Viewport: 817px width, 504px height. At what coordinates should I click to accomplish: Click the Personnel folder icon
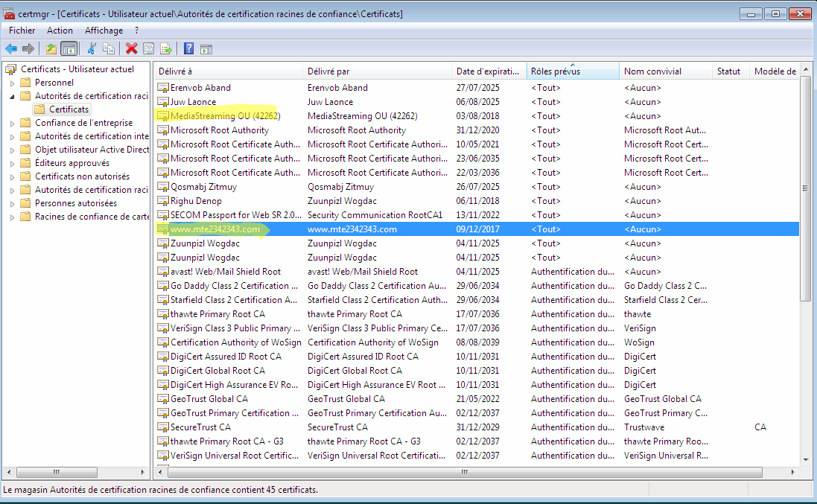click(25, 83)
